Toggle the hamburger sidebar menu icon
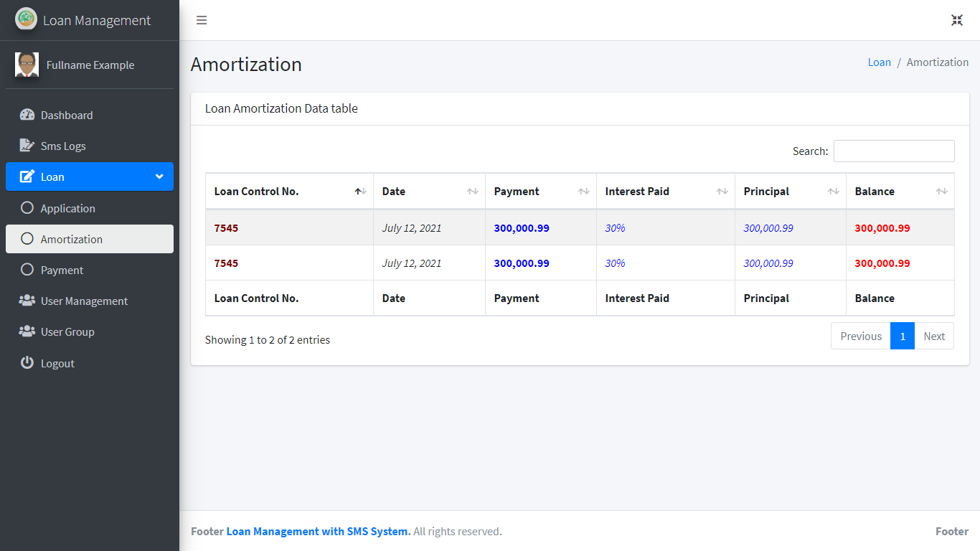Image resolution: width=980 pixels, height=551 pixels. pyautogui.click(x=202, y=20)
